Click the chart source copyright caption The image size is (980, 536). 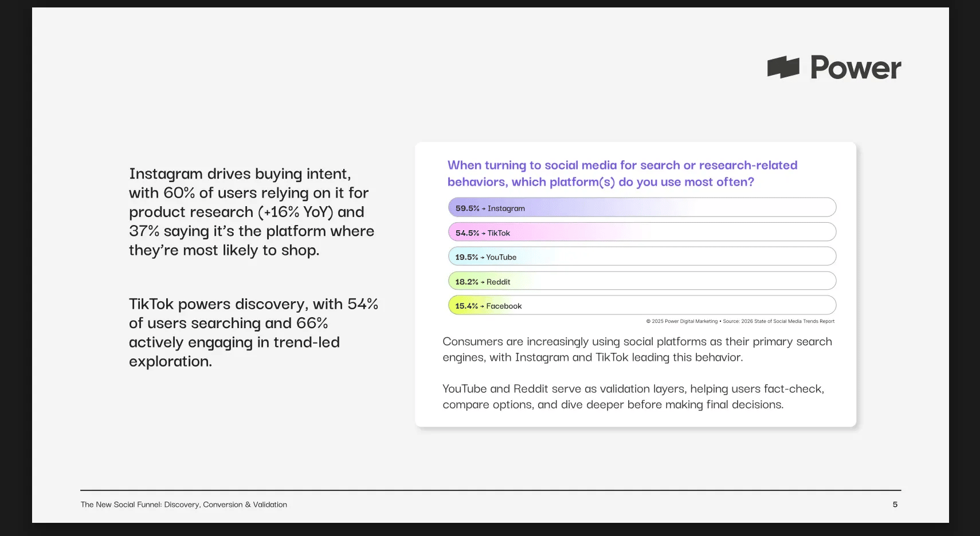pos(740,321)
